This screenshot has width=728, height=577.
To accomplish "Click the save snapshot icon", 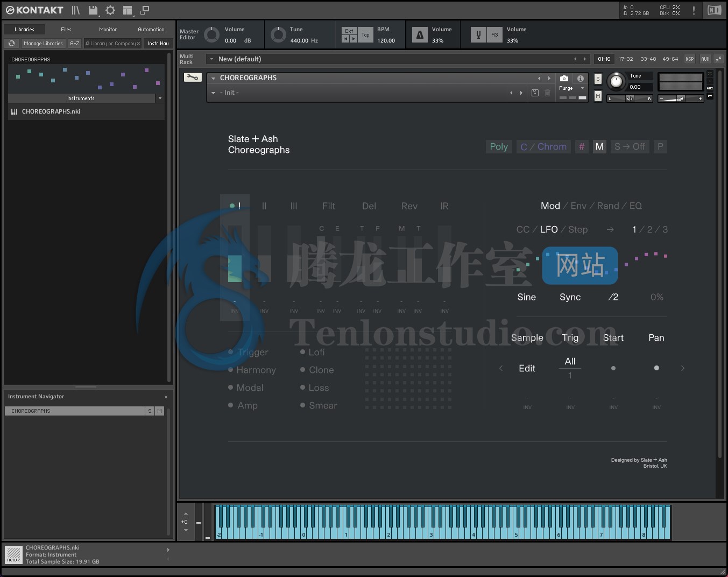I will (x=535, y=93).
